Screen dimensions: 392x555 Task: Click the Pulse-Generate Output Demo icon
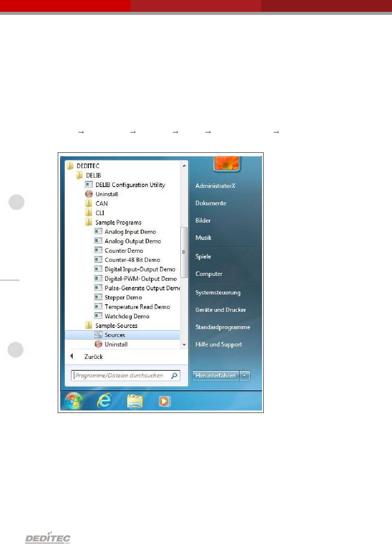coord(98,288)
